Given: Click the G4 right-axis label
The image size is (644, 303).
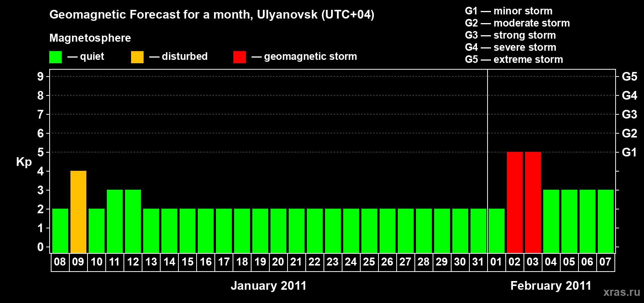Looking at the screenshot, I should click(x=630, y=95).
